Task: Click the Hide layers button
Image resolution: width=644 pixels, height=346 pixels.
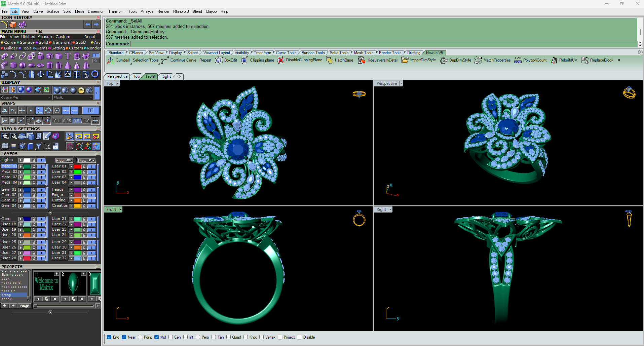Action: (64, 160)
